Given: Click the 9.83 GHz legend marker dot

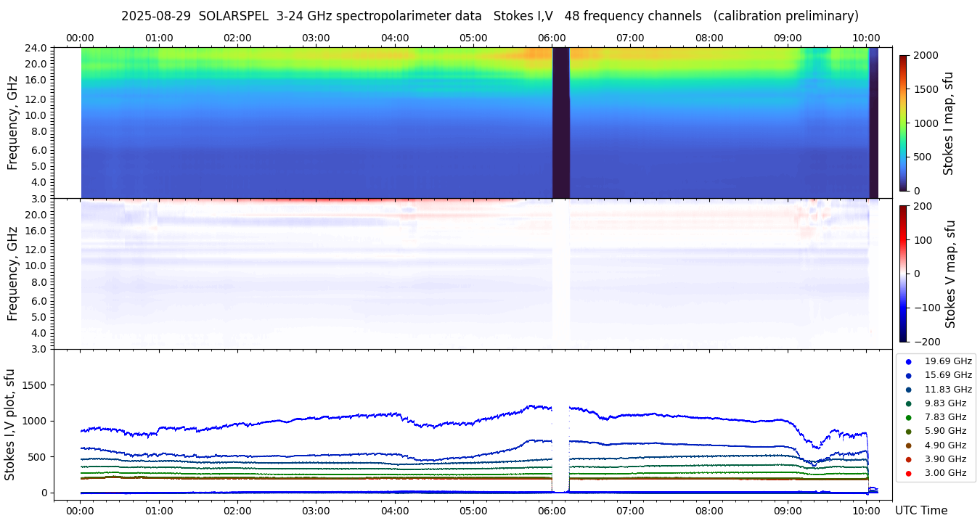Looking at the screenshot, I should point(908,403).
